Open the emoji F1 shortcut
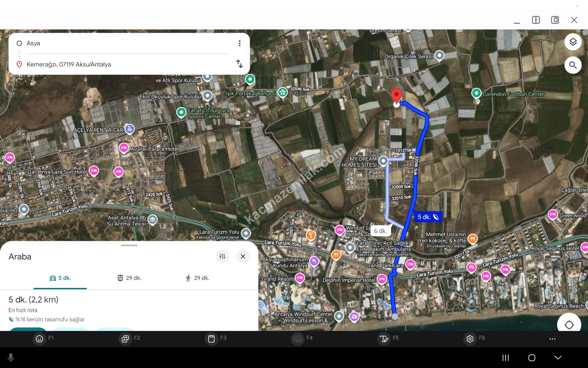588x368 pixels. 39,339
